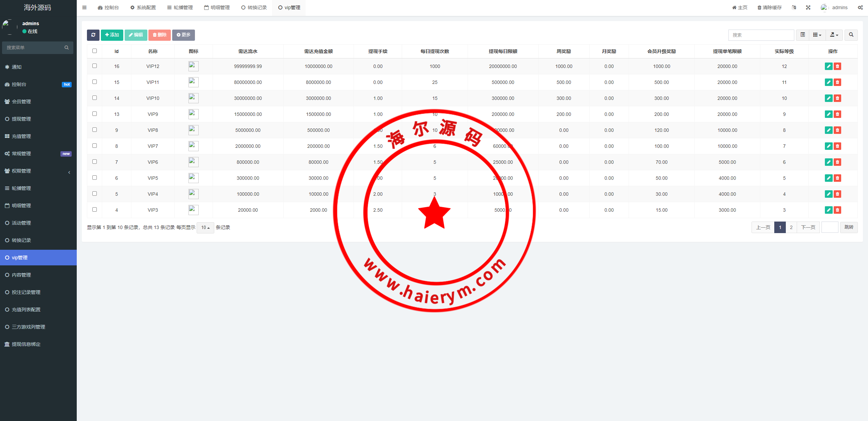Click the green 添加 button
The height and width of the screenshot is (421, 868).
click(112, 35)
